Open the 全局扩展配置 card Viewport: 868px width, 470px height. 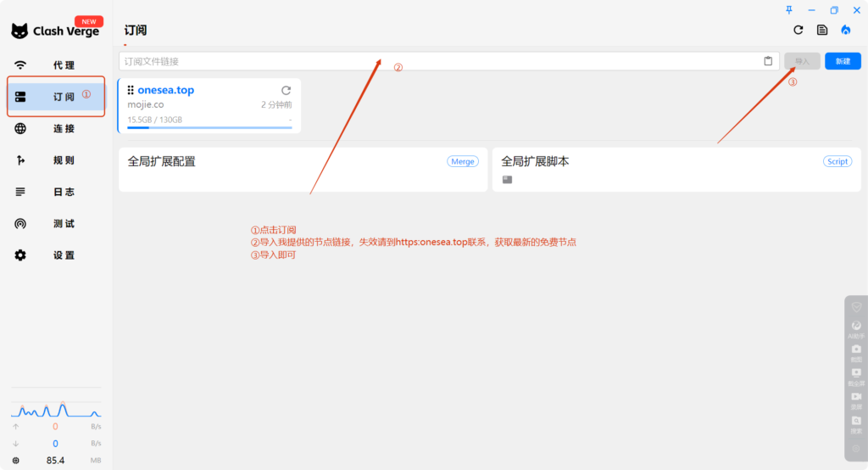303,170
